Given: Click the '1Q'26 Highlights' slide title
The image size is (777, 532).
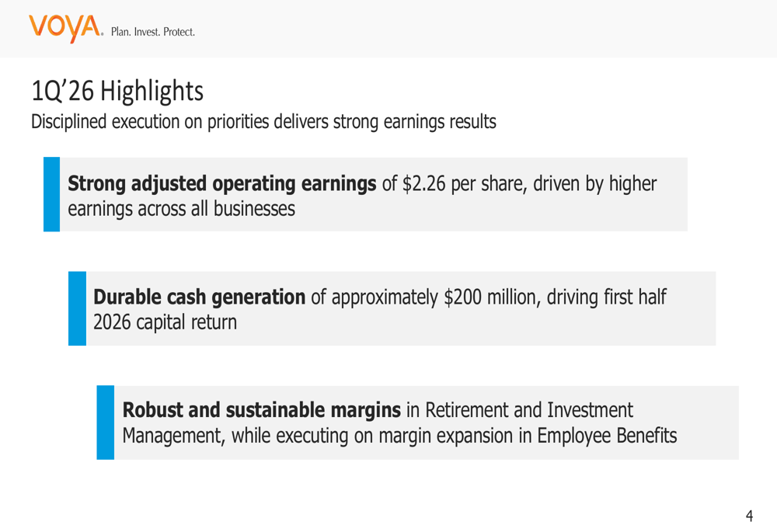Looking at the screenshot, I should click(117, 91).
